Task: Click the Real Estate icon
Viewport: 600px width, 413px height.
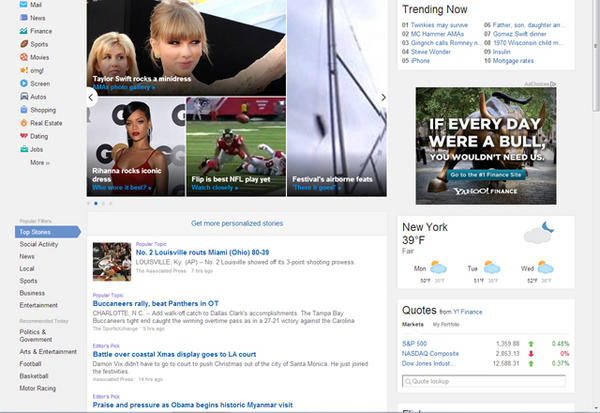Action: pyautogui.click(x=24, y=123)
